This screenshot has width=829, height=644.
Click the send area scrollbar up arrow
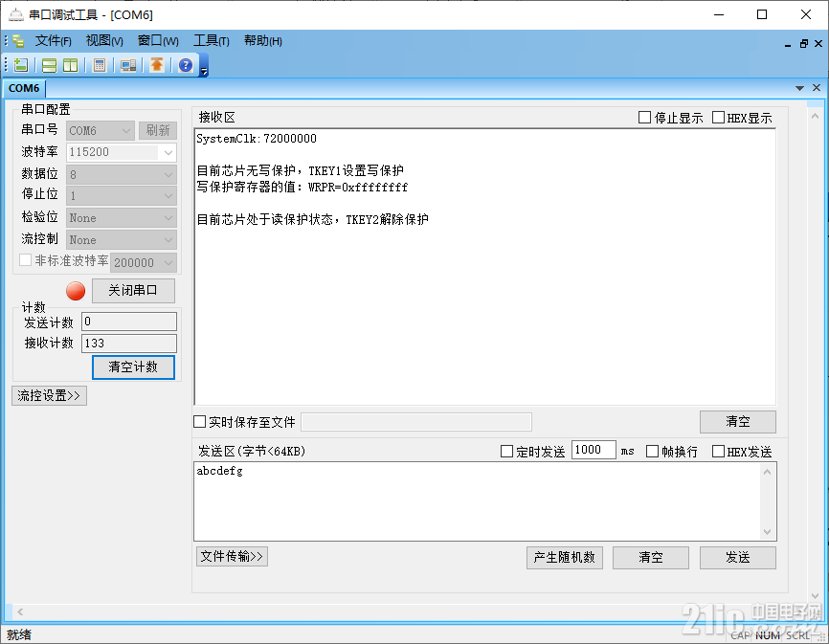[x=767, y=471]
